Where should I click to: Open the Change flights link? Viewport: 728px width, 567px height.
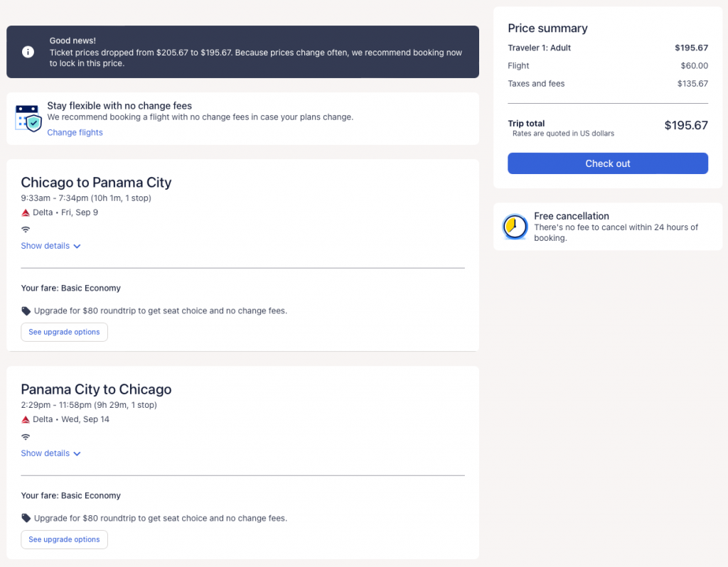pos(75,133)
